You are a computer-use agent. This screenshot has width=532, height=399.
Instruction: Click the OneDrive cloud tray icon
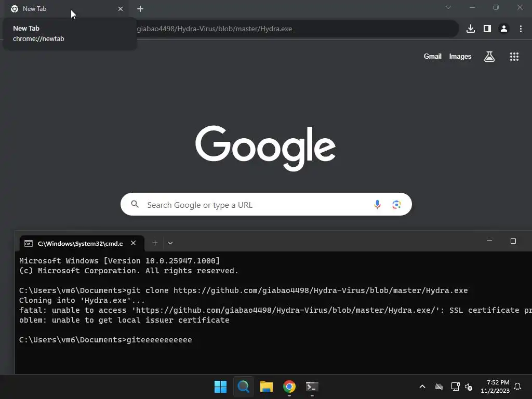pyautogui.click(x=439, y=387)
